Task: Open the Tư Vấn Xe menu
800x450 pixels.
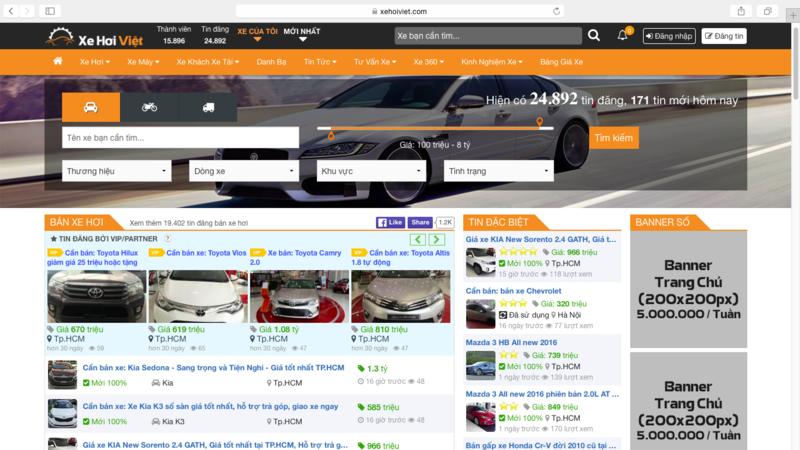Action: pos(375,62)
